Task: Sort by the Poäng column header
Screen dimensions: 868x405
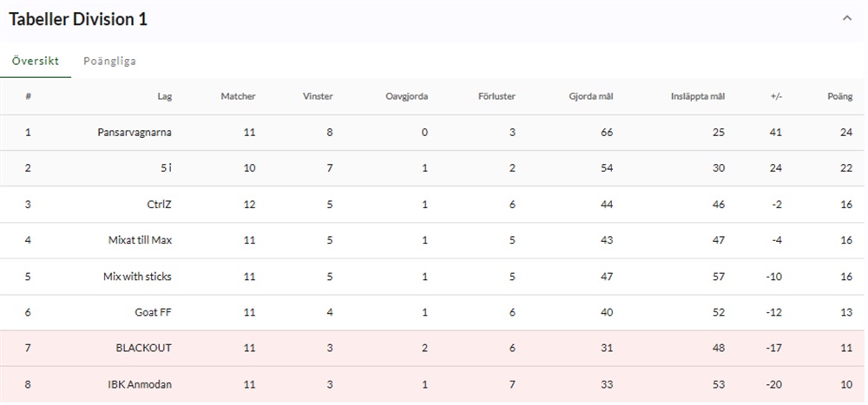Action: (x=840, y=96)
